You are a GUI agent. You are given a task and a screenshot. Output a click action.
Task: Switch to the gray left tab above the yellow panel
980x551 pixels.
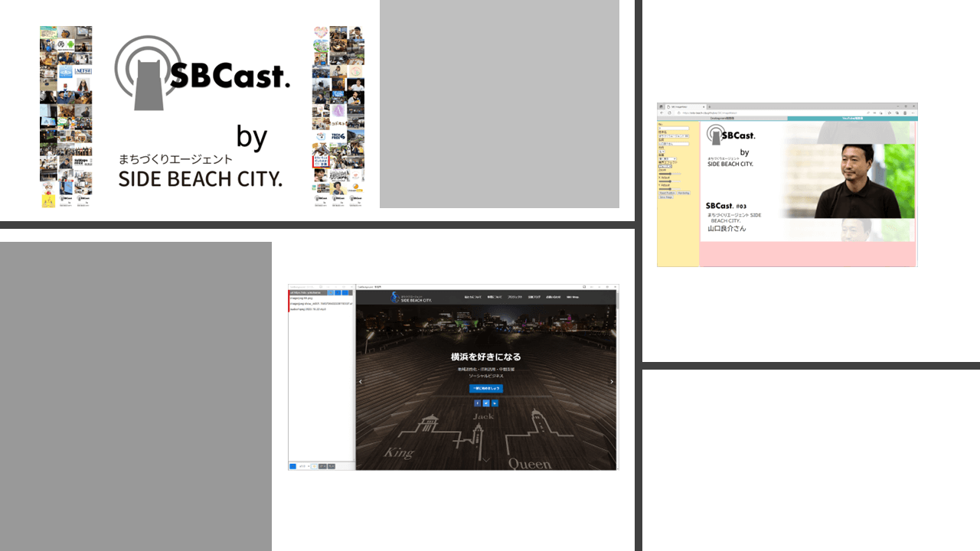[722, 119]
